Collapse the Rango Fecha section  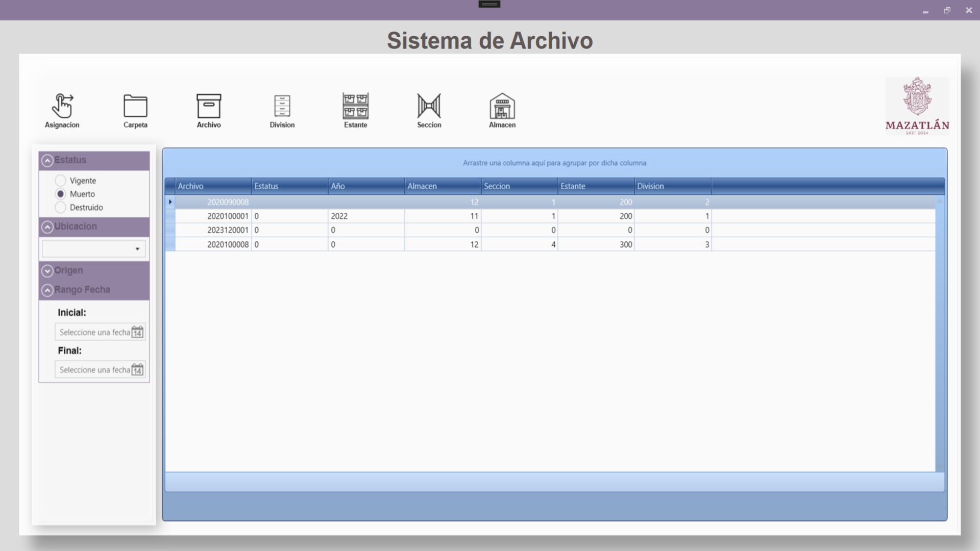pos(47,290)
